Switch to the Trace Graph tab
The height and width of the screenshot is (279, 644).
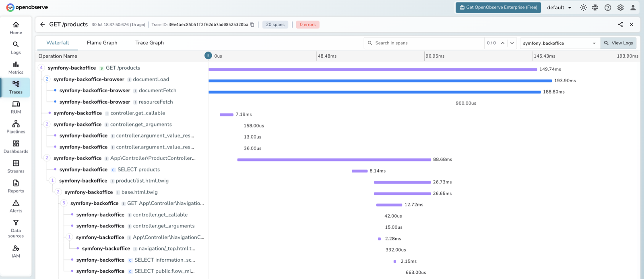coord(149,43)
